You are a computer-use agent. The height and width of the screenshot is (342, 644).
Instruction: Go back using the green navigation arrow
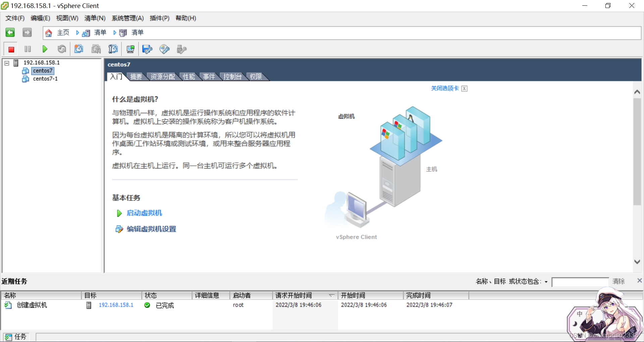10,32
